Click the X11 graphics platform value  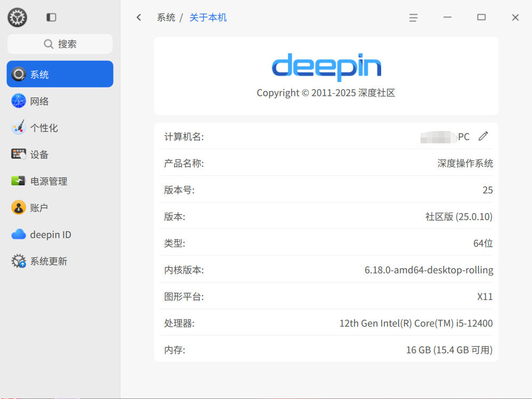tap(485, 297)
